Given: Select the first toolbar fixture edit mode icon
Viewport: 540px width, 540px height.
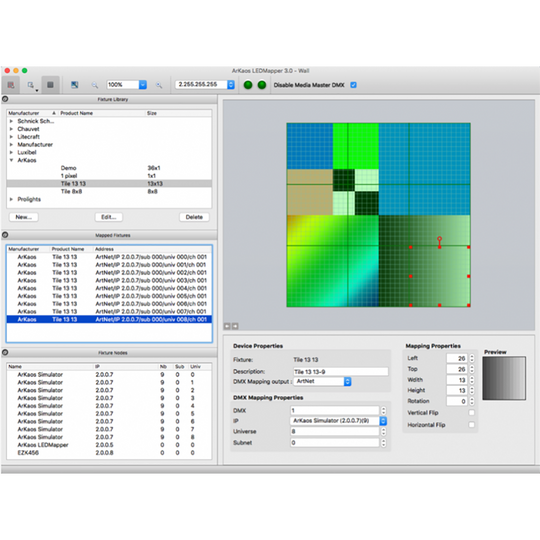Looking at the screenshot, I should pyautogui.click(x=11, y=85).
